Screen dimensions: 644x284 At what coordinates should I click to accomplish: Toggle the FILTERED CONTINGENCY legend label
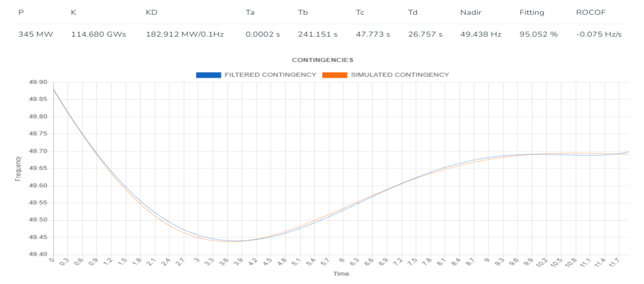click(270, 75)
